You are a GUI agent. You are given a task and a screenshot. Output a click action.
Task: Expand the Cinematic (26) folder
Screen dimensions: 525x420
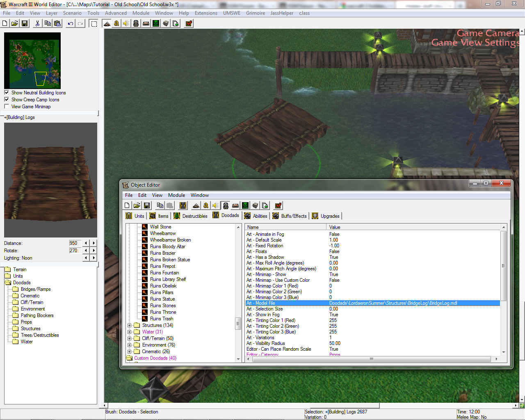pos(130,352)
